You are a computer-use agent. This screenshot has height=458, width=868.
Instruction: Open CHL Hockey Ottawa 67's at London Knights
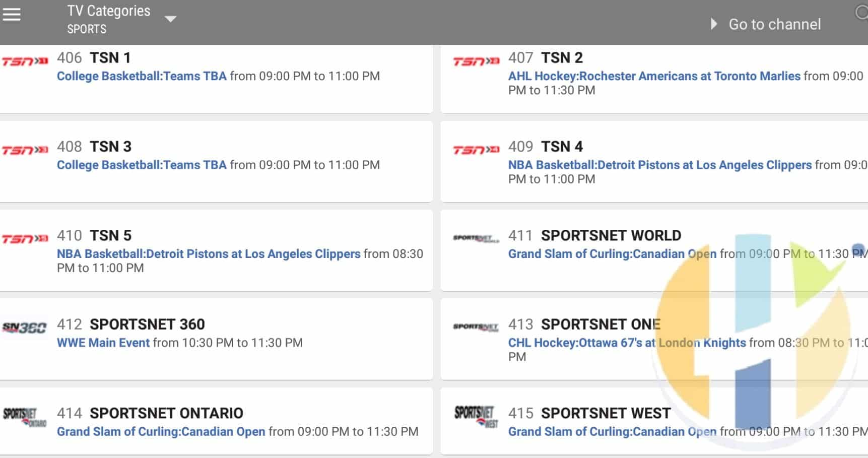pyautogui.click(x=627, y=343)
